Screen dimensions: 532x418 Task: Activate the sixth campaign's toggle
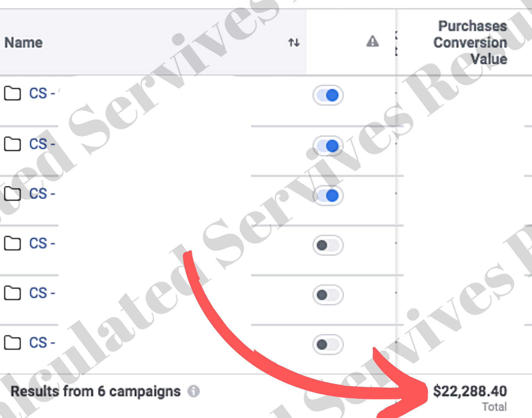(328, 345)
